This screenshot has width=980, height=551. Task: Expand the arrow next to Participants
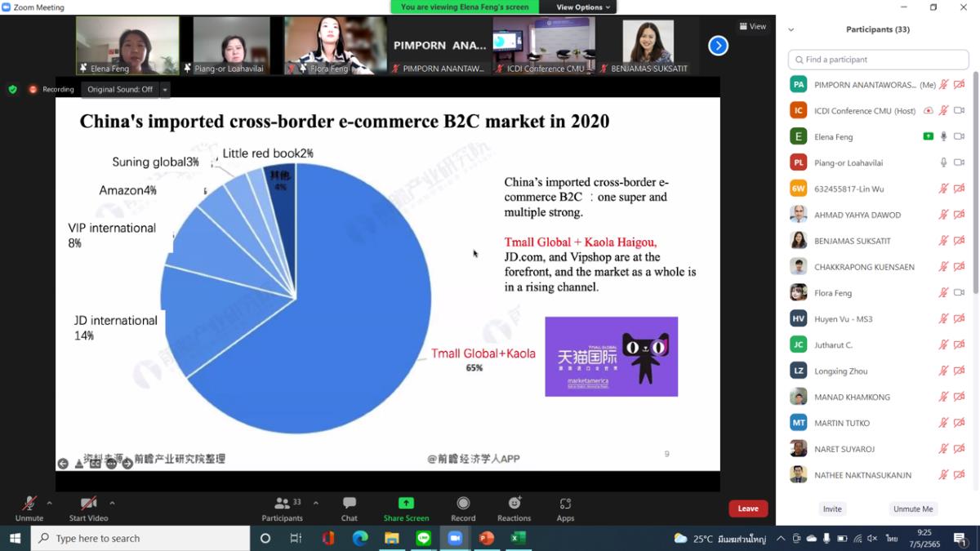coord(316,503)
